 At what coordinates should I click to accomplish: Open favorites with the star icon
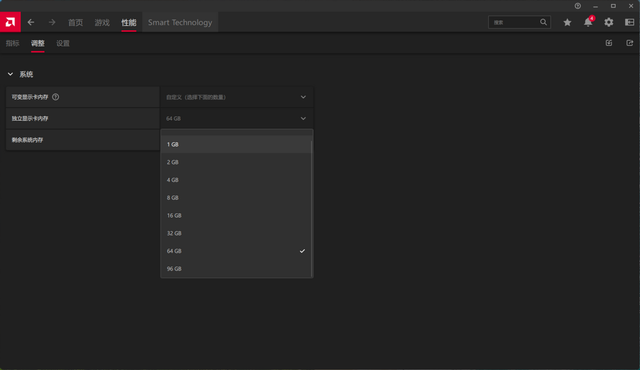[567, 22]
